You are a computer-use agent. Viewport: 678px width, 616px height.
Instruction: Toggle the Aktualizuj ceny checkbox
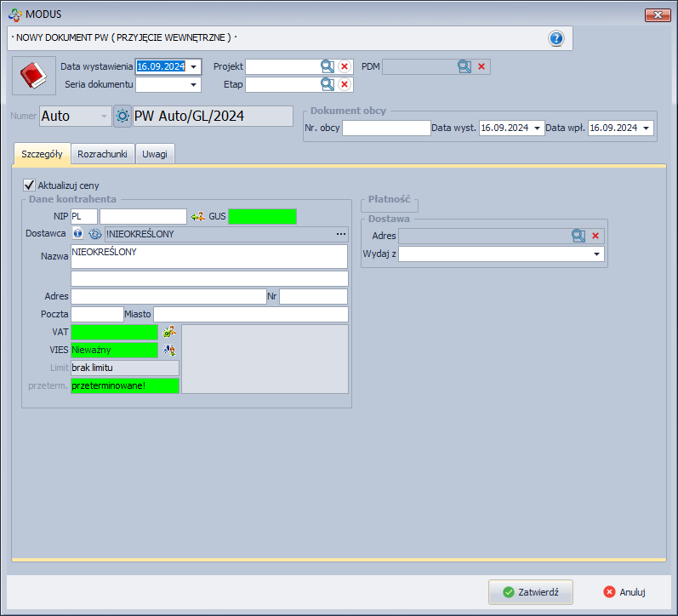tap(30, 185)
